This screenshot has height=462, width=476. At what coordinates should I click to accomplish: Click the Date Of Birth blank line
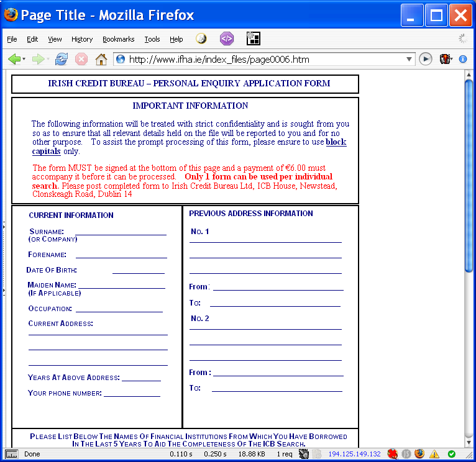click(139, 273)
